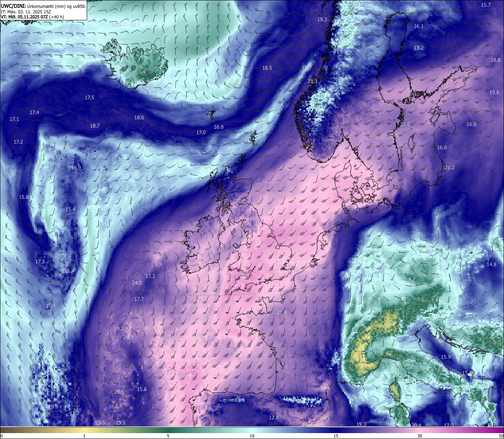Select the 20.9 value in the lower left

coord(53,407)
